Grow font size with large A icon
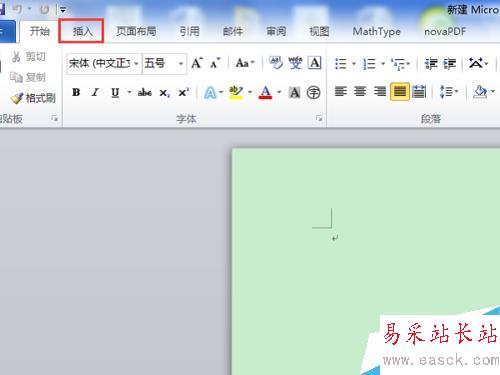Viewport: 500px width, 375px height. [x=197, y=63]
